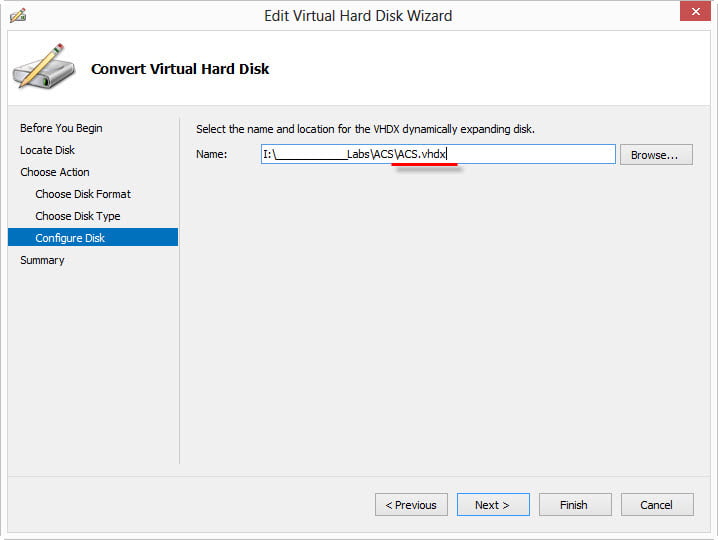
Task: Cancel the disk conversion wizard
Action: [656, 505]
